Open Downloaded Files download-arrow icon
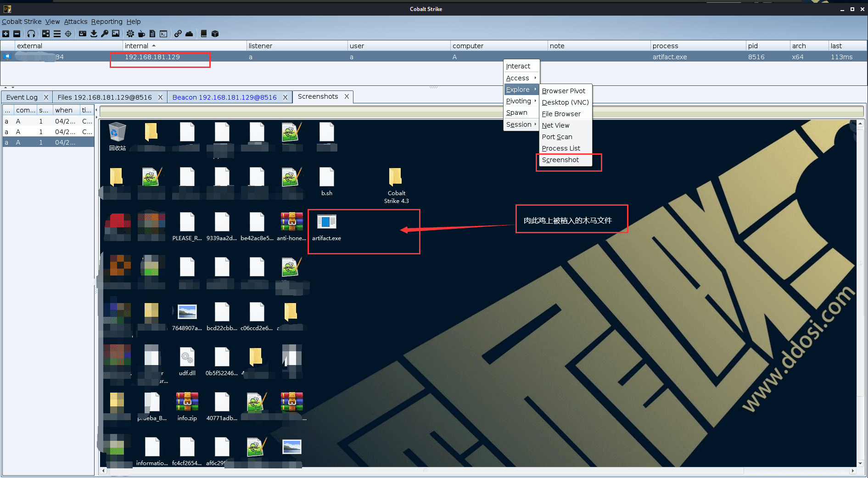Viewport: 868px width, 478px height. pos(94,34)
